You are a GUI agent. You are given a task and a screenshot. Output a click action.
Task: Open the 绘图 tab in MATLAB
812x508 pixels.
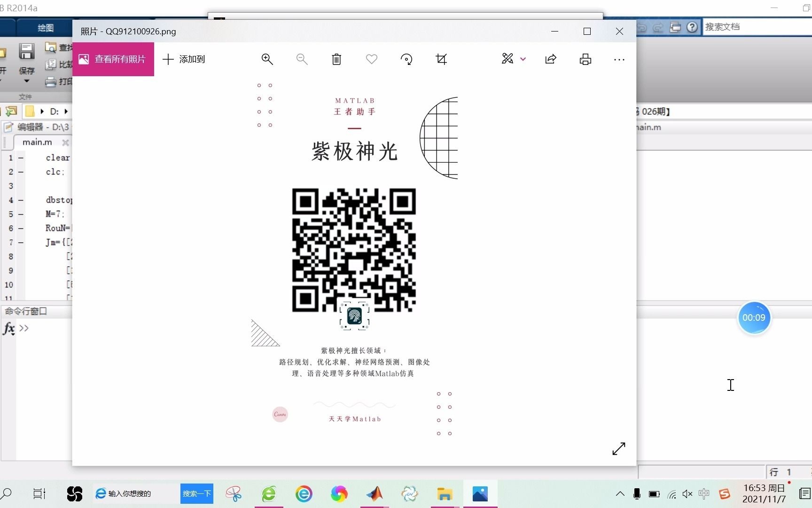pyautogui.click(x=46, y=28)
